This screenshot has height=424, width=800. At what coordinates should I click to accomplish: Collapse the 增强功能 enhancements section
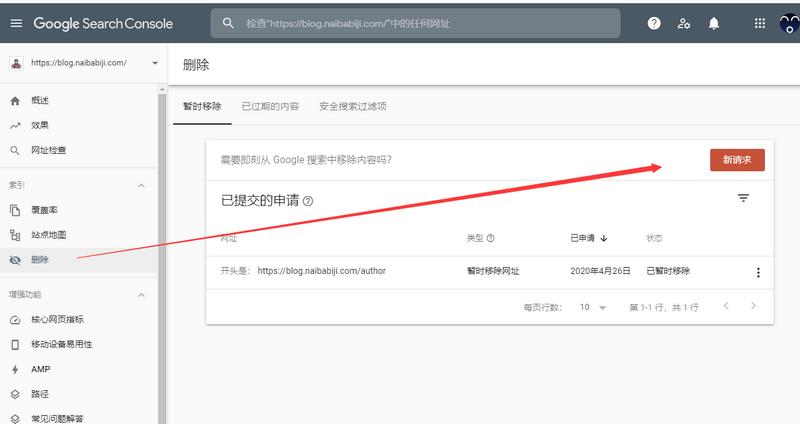point(141,295)
